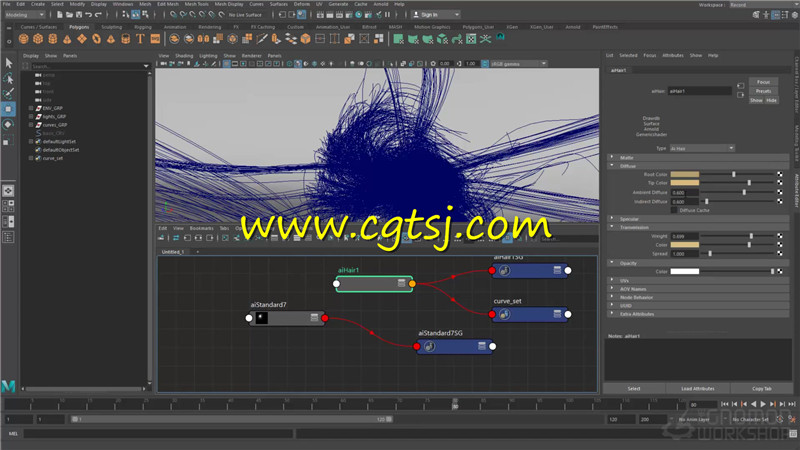The image size is (800, 450).
Task: Switch to the XGen shelf tab
Action: click(x=512, y=27)
